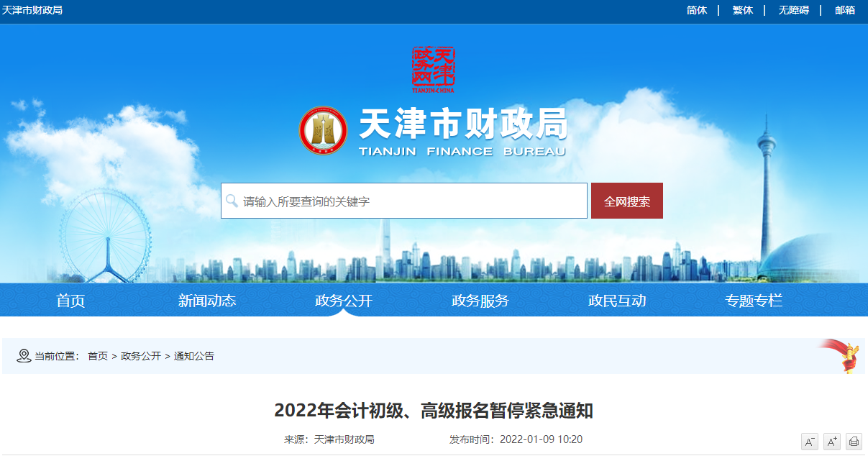
Task: Click the increase font size icon
Action: coord(832,441)
